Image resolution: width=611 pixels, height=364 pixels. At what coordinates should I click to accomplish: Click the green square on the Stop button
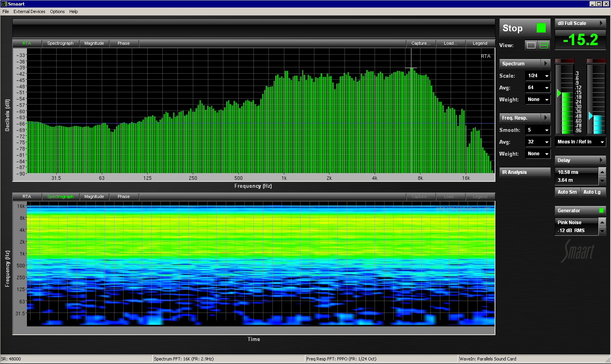(541, 28)
